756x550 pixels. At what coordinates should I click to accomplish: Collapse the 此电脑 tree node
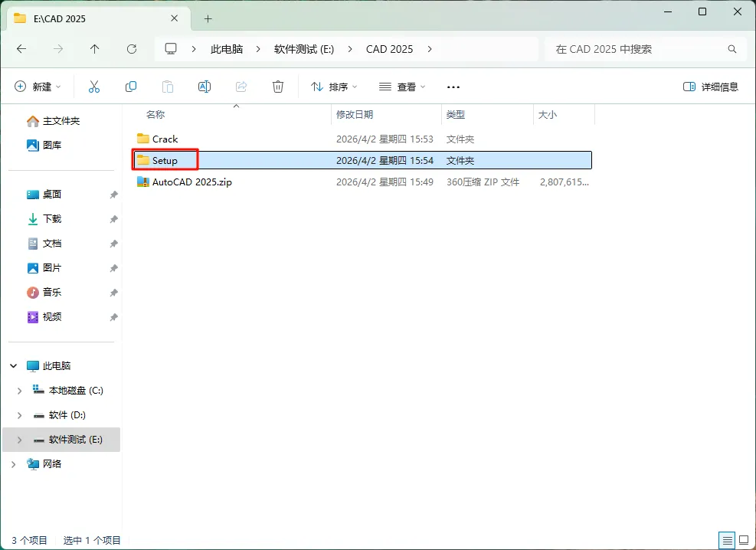(14, 366)
